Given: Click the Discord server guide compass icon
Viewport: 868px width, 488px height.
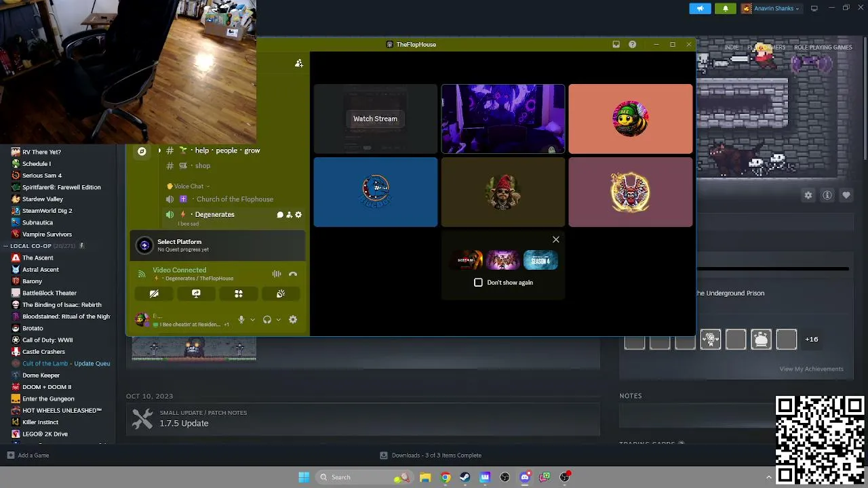Looking at the screenshot, I should [142, 151].
